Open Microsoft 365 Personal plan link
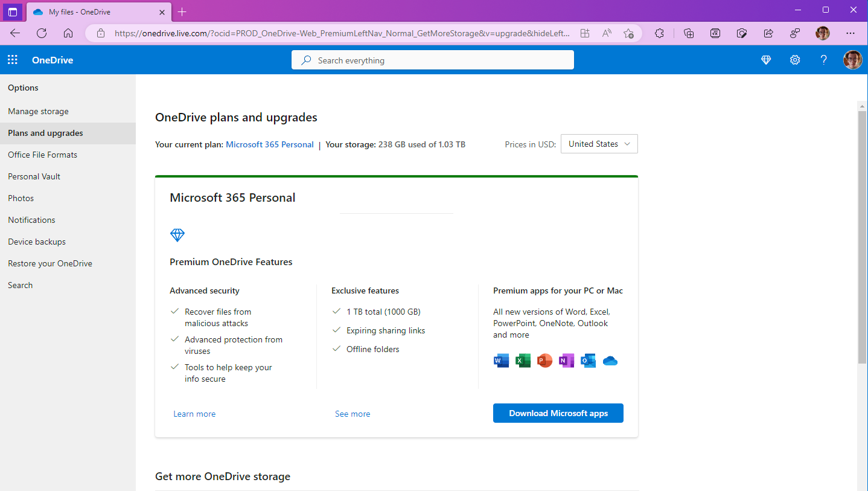The image size is (868, 491). pos(270,144)
